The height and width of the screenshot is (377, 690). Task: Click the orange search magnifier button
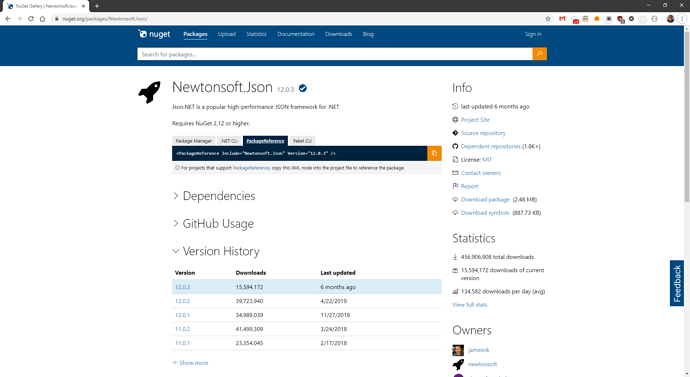pos(540,54)
